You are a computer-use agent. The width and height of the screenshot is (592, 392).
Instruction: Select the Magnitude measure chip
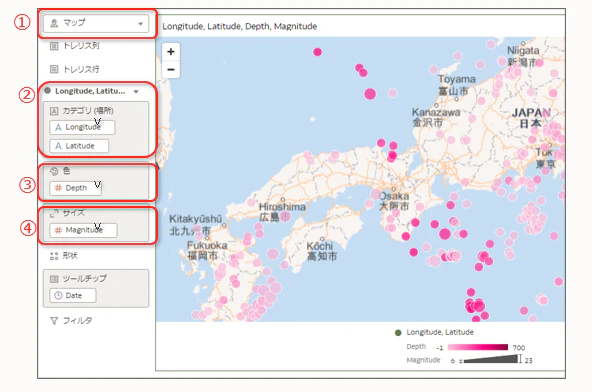coord(83,230)
